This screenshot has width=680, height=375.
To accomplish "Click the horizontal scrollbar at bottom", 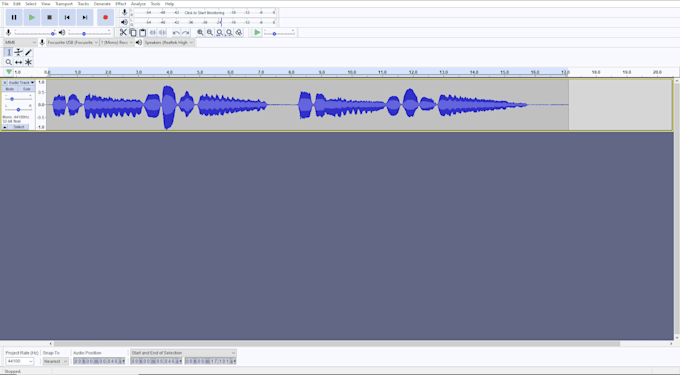I will 337,343.
